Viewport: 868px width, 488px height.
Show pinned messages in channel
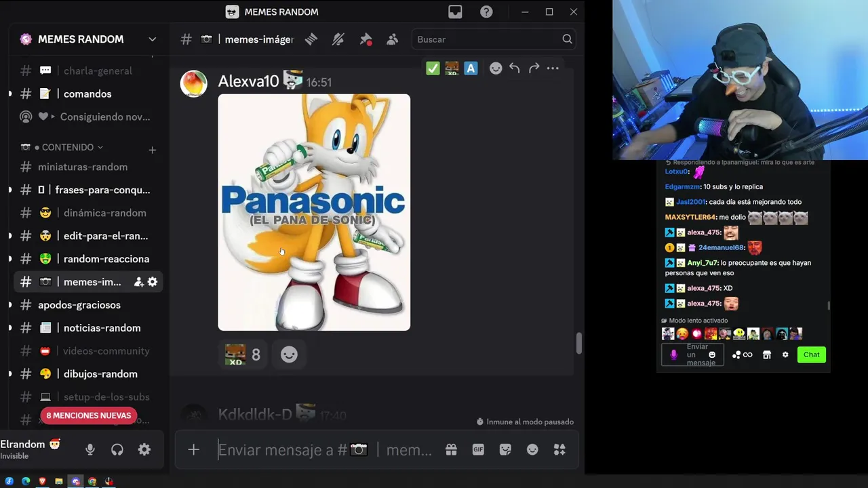pos(366,39)
